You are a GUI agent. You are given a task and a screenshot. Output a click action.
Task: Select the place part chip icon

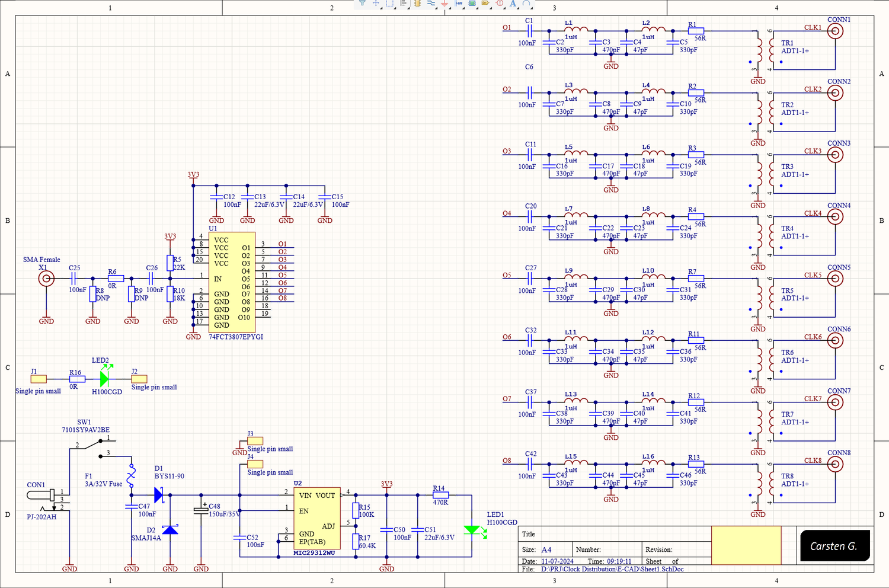point(417,3)
